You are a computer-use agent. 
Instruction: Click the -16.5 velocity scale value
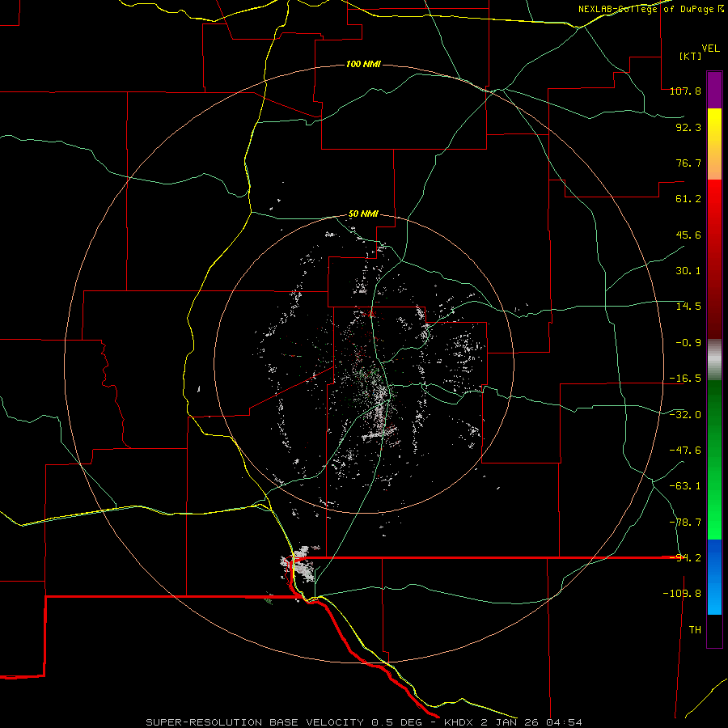(685, 379)
